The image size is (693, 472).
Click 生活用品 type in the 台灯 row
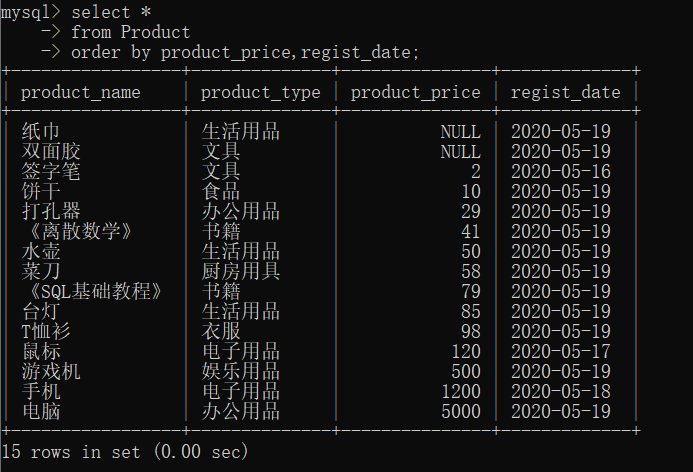[x=241, y=311]
